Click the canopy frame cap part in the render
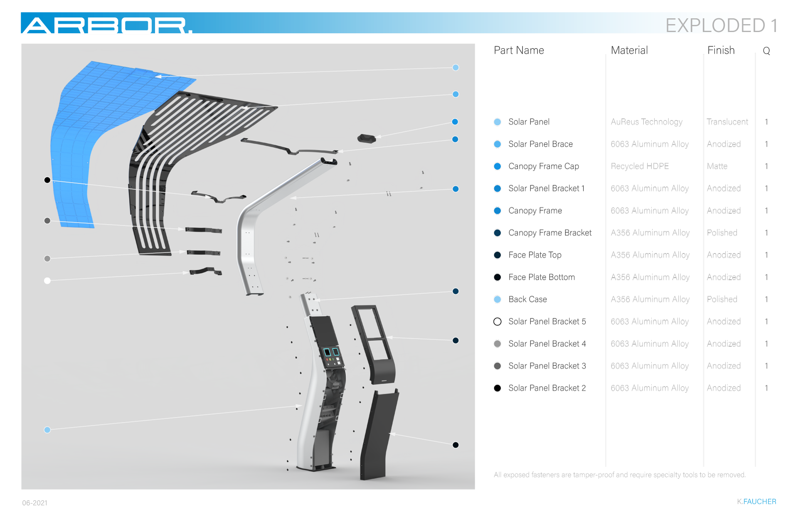This screenshot has width=798, height=532. click(366, 138)
